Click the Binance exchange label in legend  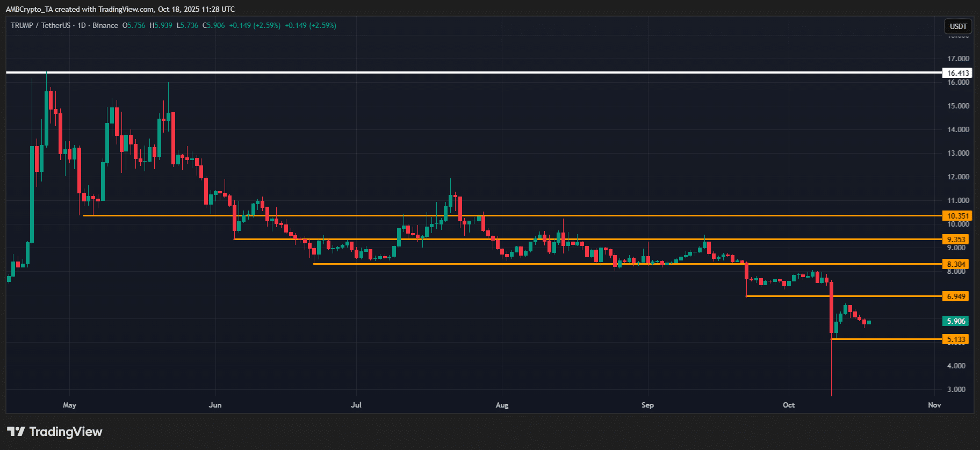pos(105,25)
